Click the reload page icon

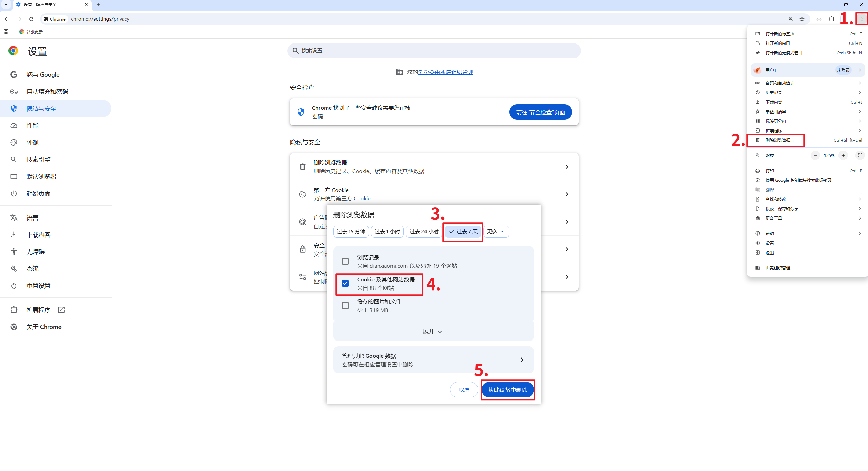[31, 19]
